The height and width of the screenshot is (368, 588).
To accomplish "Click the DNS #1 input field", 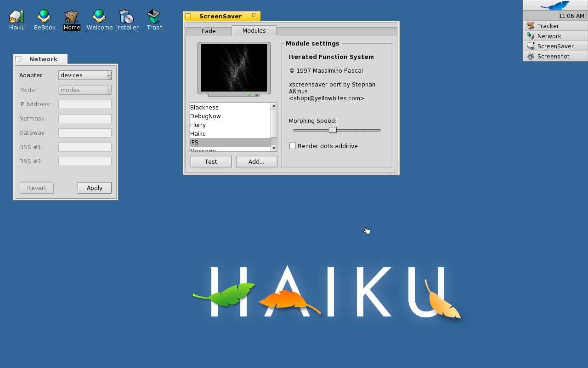I will 85,147.
